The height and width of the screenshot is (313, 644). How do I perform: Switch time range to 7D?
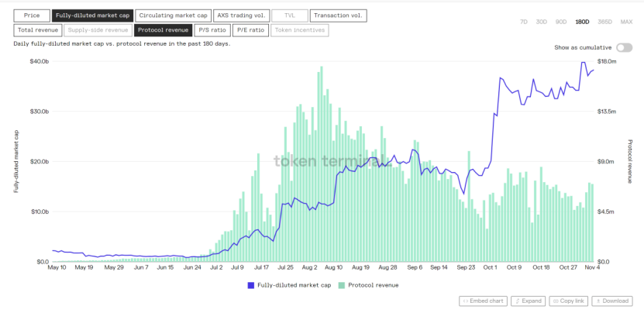coord(524,22)
